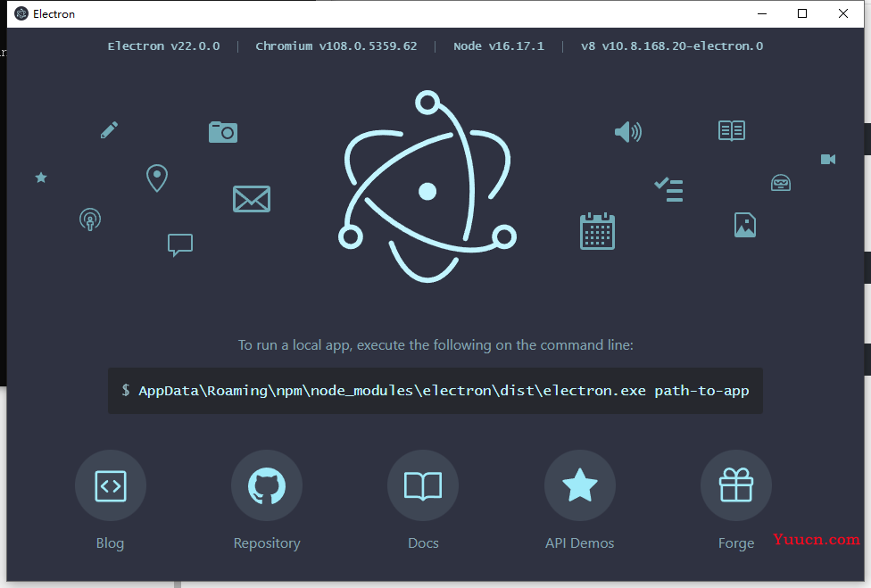Click the open newspaper book icon
The width and height of the screenshot is (871, 588).
[732, 131]
